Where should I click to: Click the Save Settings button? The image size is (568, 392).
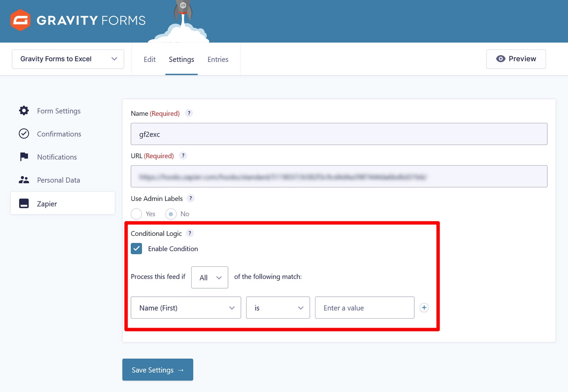click(158, 370)
